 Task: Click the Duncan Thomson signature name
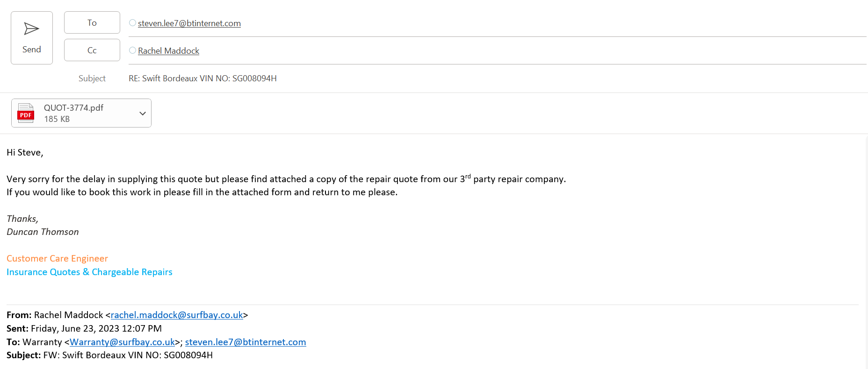(43, 232)
